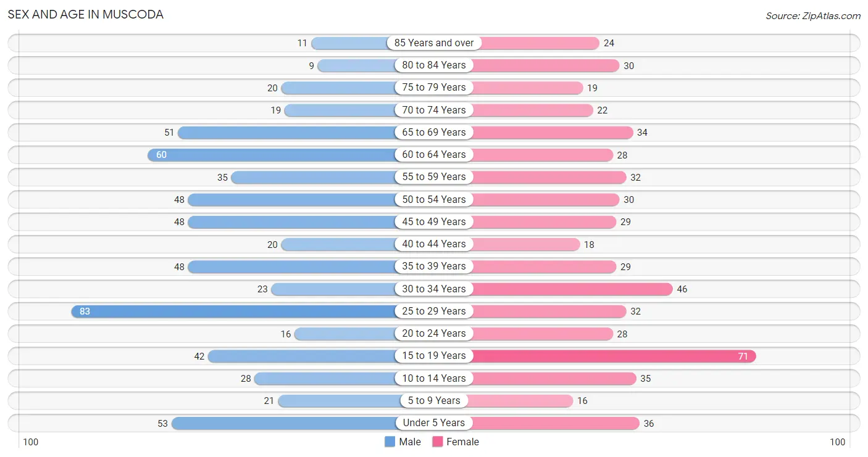The height and width of the screenshot is (457, 868).
Task: Click the 25 to 29 Years label
Action: [434, 311]
